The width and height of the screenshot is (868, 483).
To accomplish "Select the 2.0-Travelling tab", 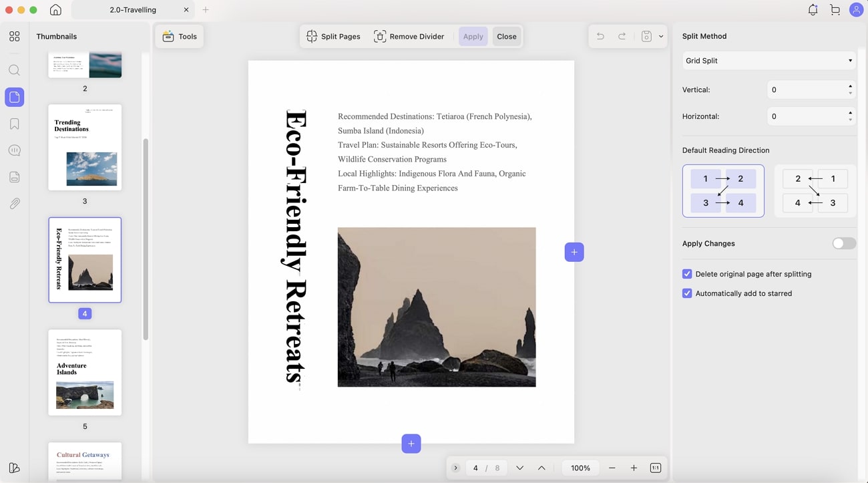I will (x=132, y=10).
